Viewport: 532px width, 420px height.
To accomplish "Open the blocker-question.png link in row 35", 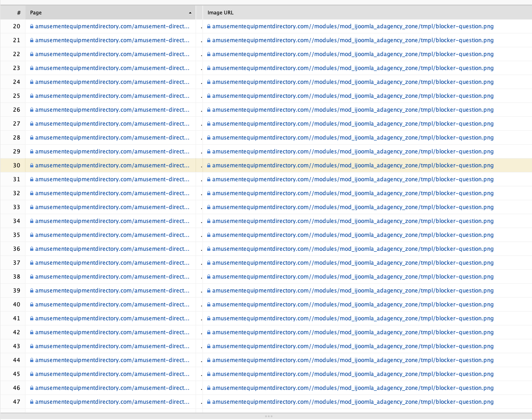I will tap(353, 235).
